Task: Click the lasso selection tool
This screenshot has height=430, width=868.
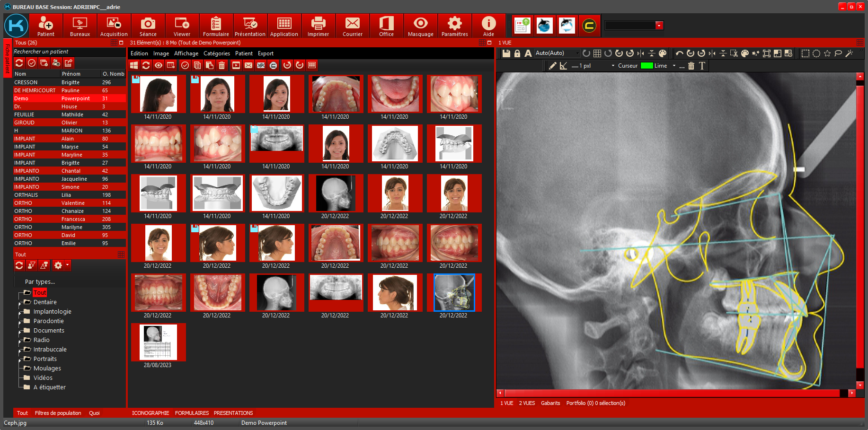Action: pos(838,53)
